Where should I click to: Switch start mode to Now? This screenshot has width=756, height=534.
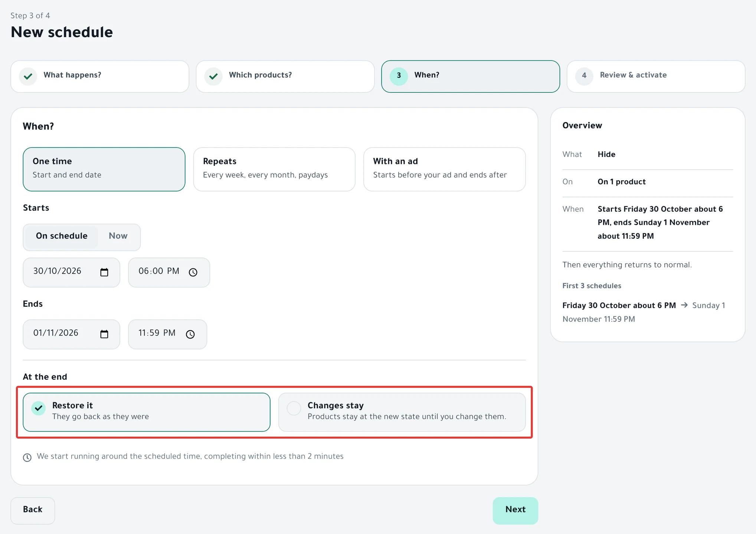point(118,236)
